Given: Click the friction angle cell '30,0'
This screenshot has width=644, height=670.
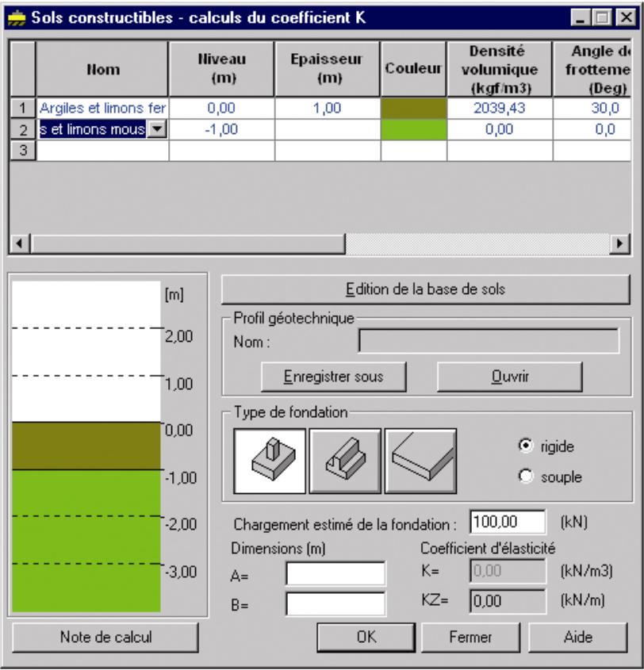Looking at the screenshot, I should tap(592, 108).
